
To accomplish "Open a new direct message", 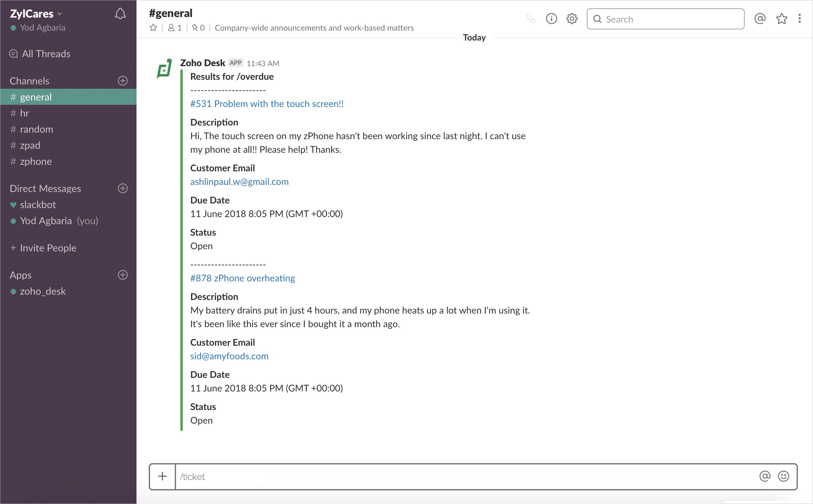I will click(123, 188).
